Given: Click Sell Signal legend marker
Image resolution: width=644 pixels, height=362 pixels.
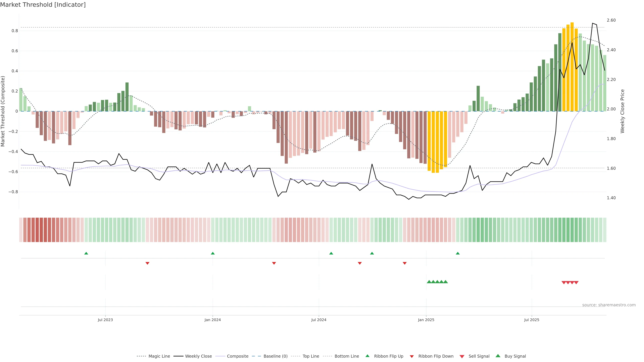Looking at the screenshot, I should click(x=462, y=356).
